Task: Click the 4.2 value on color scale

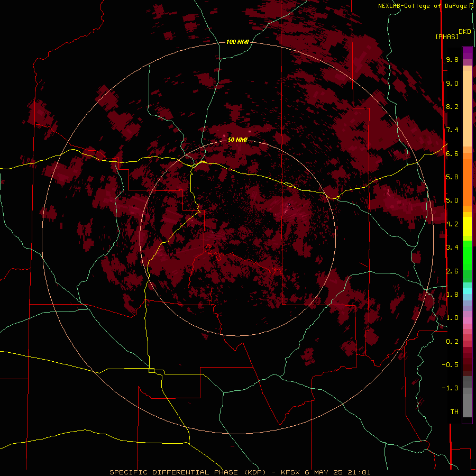Action: [452, 224]
